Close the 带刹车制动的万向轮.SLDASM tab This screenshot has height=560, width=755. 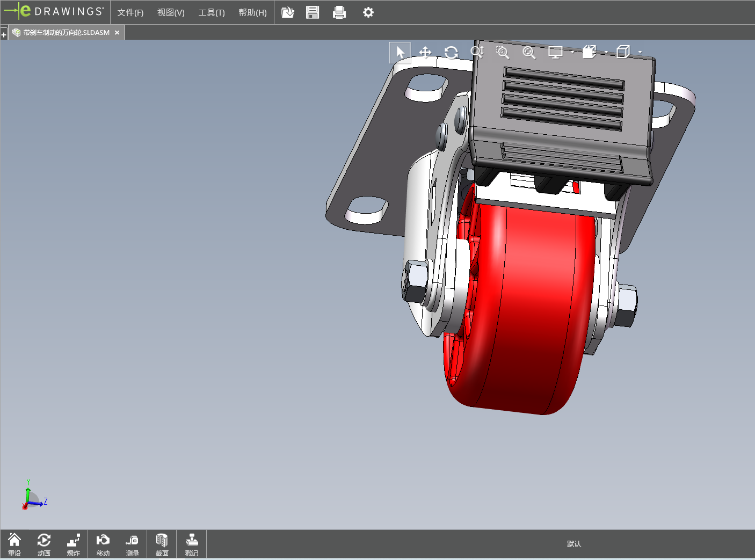coord(117,33)
